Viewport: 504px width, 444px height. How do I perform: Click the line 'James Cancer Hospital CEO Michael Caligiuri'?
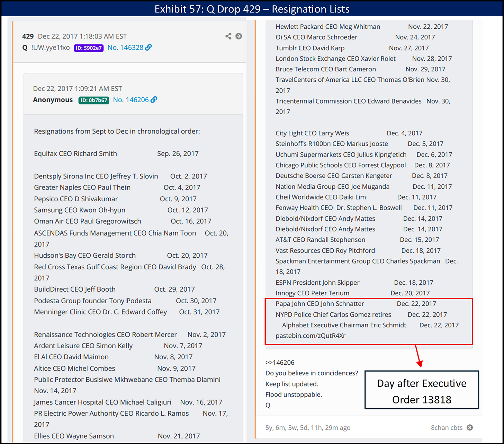102,402
